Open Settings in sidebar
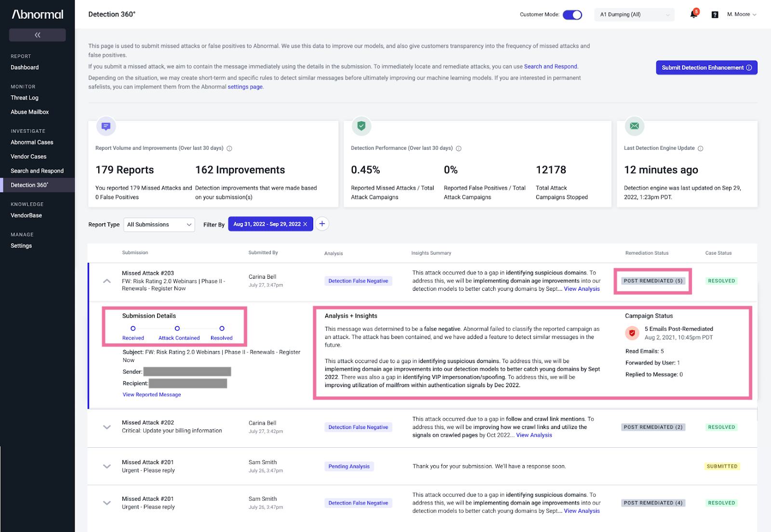 coord(21,246)
